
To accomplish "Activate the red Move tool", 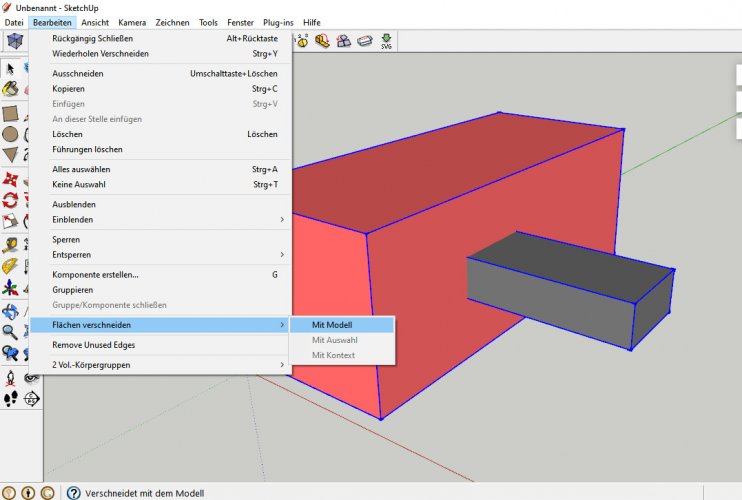I will (x=10, y=180).
